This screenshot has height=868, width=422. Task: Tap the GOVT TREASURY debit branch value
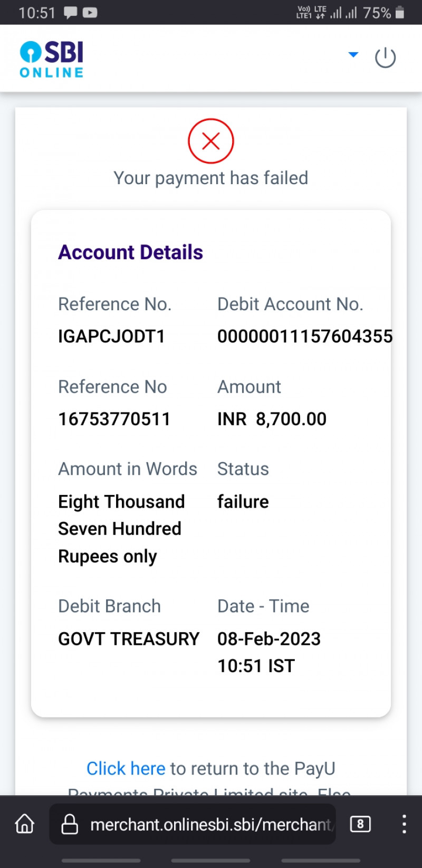click(129, 638)
